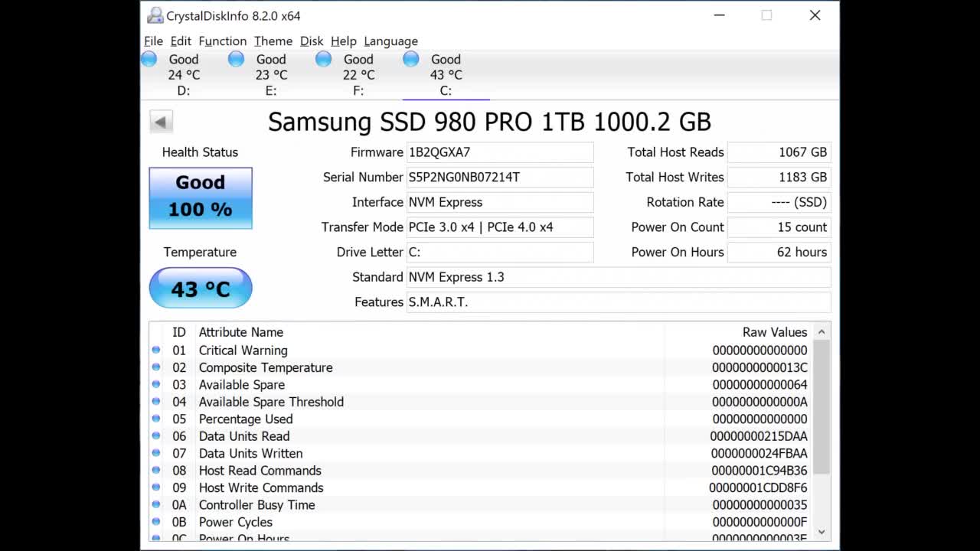This screenshot has height=551, width=980.
Task: Click the blue status orb for drive F:
Action: (324, 59)
